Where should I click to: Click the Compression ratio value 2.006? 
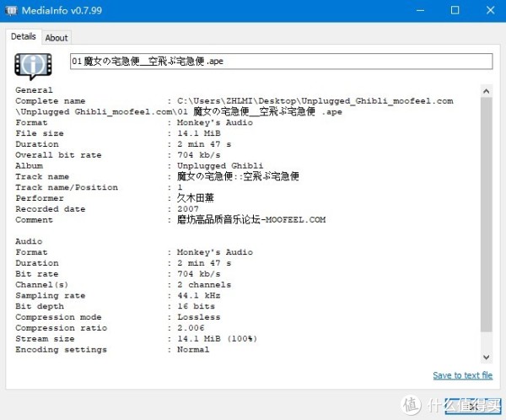(x=191, y=328)
